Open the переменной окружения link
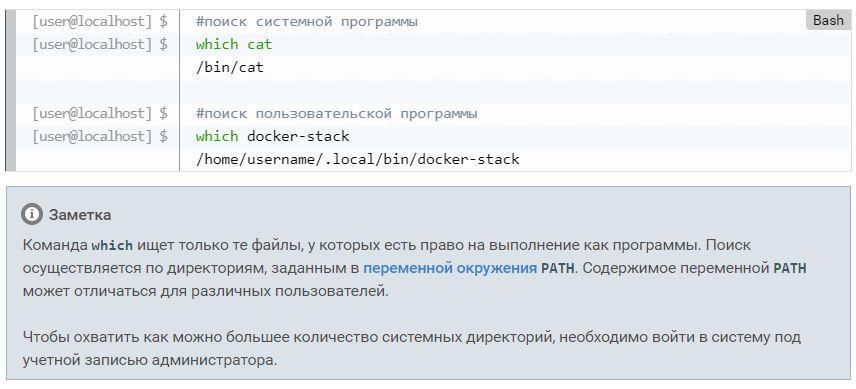This screenshot has height=389, width=856. [450, 268]
